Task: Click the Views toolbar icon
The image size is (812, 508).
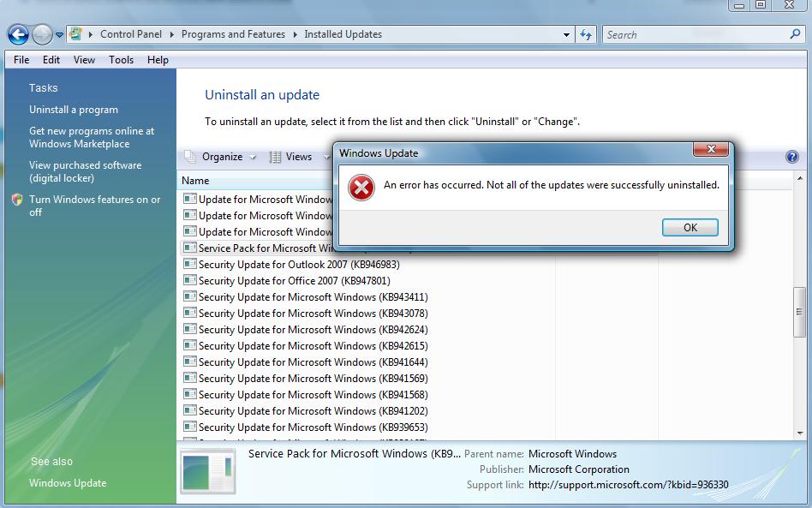Action: point(275,157)
